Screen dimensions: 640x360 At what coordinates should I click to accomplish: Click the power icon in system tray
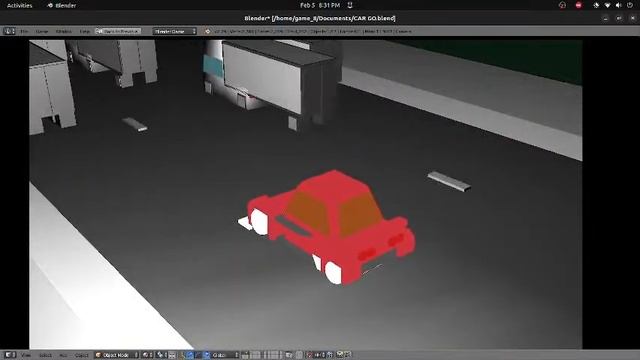(630, 5)
